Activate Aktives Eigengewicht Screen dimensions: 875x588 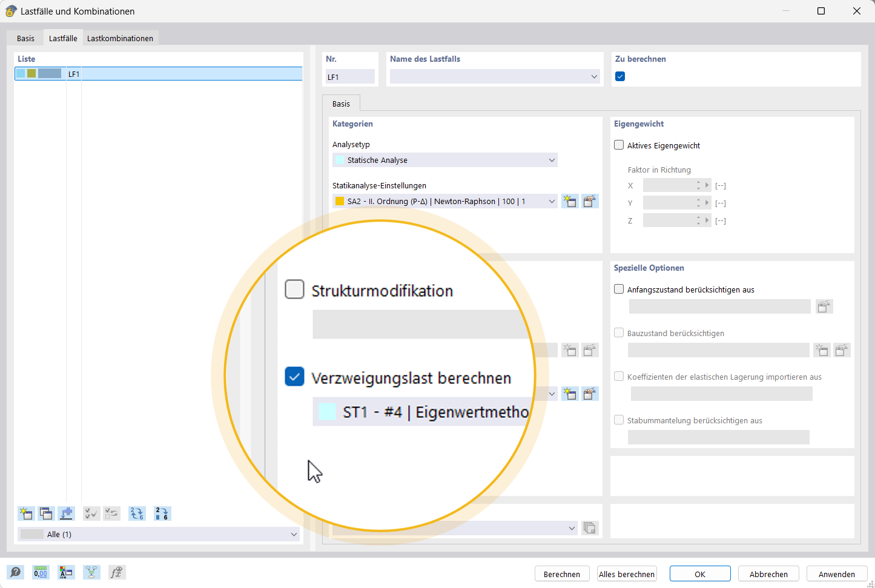click(x=618, y=145)
